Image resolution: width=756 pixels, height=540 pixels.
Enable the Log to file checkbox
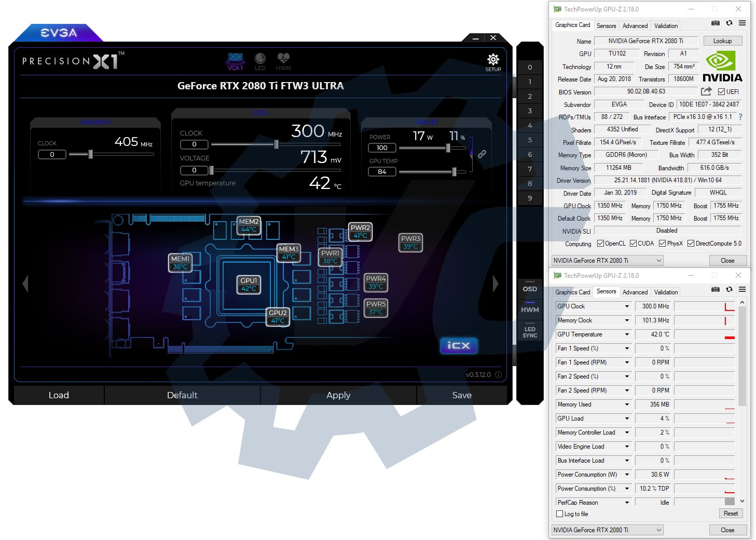(559, 514)
